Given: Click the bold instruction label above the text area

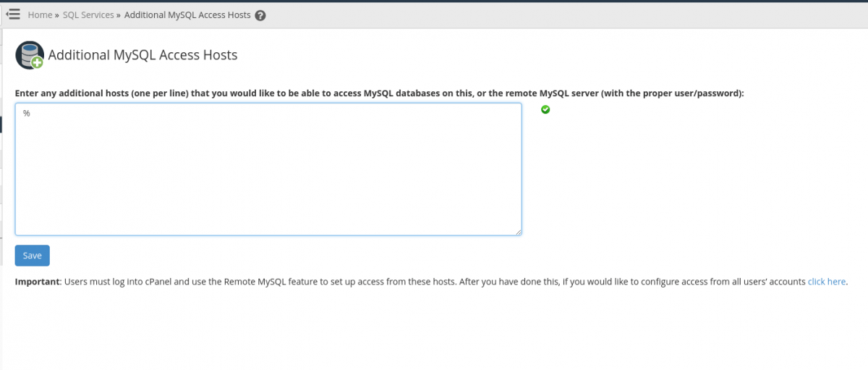Looking at the screenshot, I should coord(379,93).
